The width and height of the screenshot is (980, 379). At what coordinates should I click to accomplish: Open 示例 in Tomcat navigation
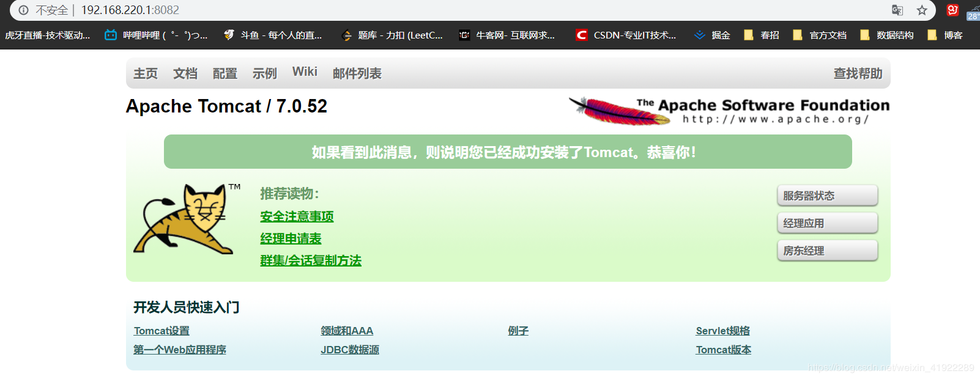tap(265, 73)
